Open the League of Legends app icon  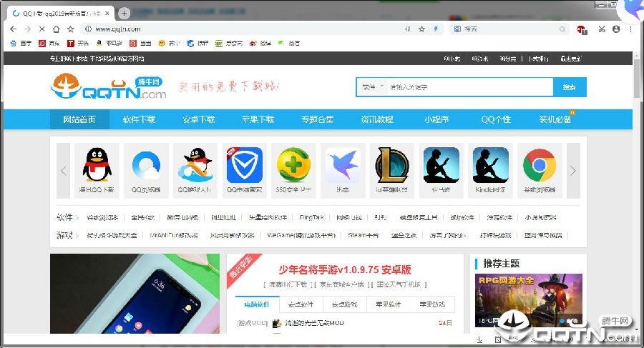click(392, 170)
